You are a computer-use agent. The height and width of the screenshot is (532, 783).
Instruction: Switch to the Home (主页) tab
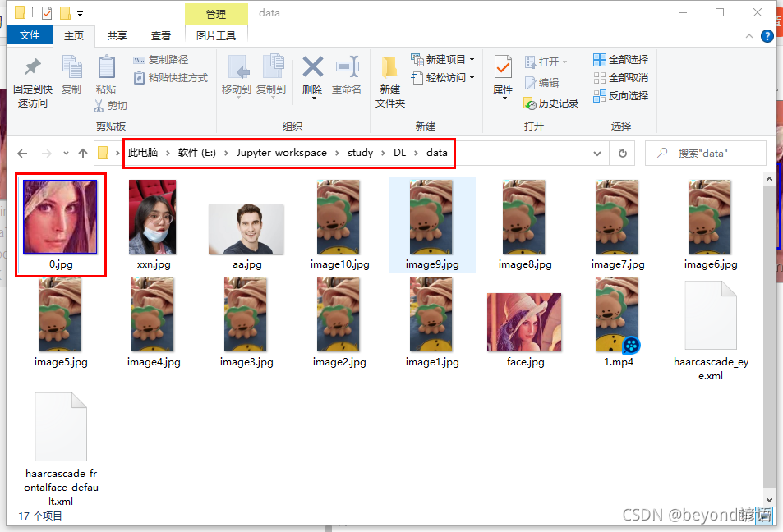tap(74, 35)
